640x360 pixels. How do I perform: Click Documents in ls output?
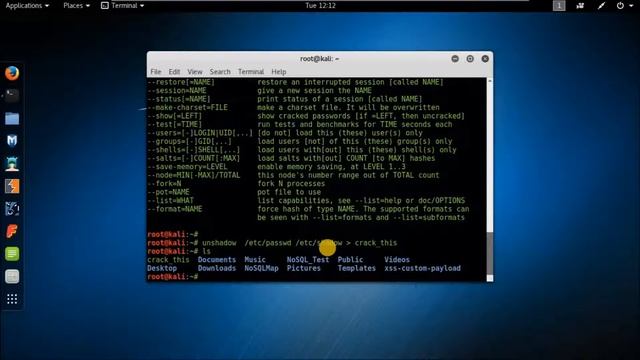[x=217, y=260]
